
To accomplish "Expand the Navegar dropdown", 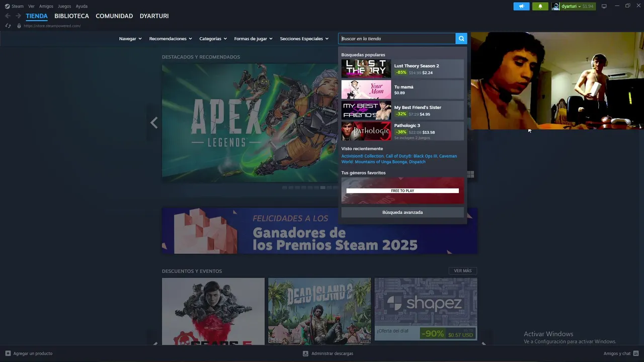I will 130,39.
